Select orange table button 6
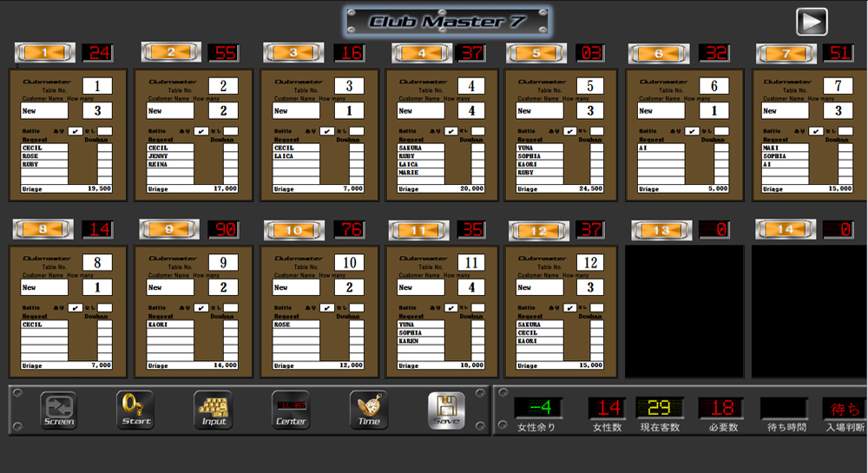The height and width of the screenshot is (473, 868). coord(659,54)
